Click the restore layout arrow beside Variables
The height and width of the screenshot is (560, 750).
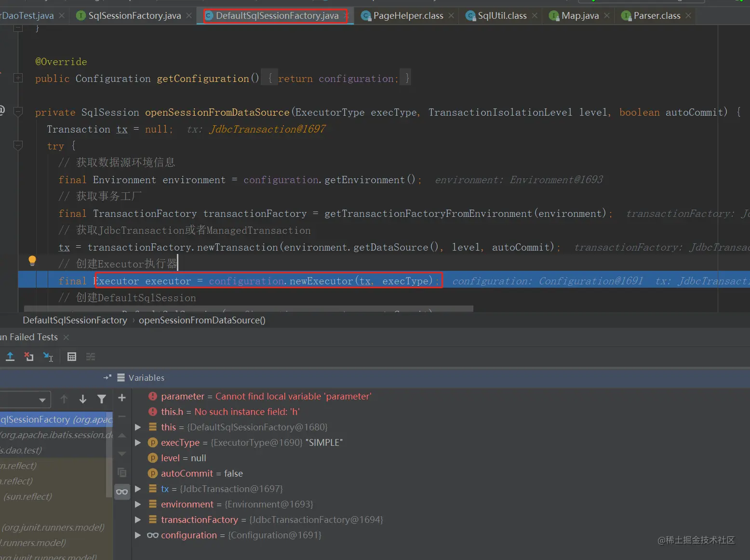(x=107, y=377)
